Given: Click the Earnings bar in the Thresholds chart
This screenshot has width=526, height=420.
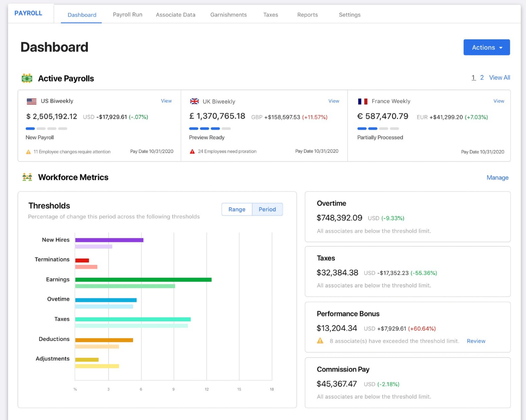Looking at the screenshot, I should (x=144, y=279).
